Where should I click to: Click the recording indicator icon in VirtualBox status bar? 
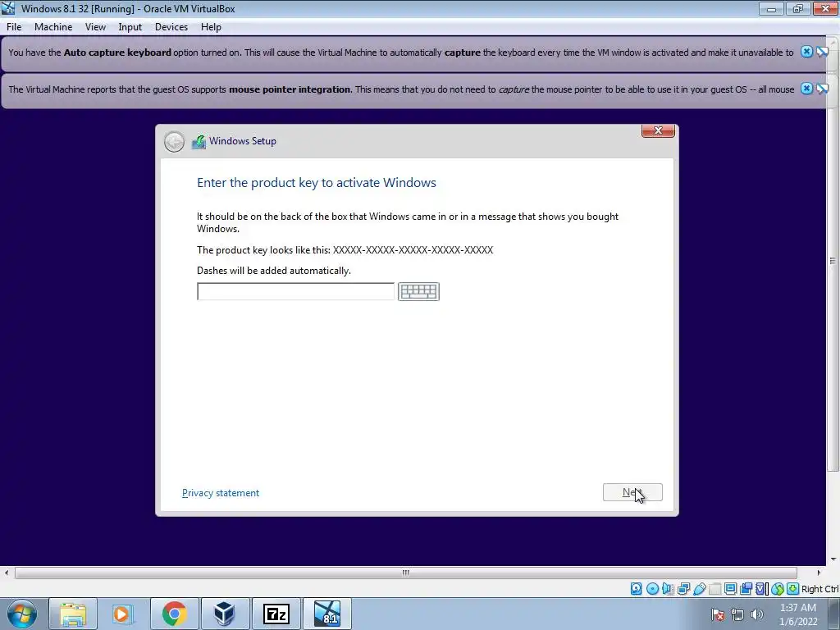click(x=746, y=589)
